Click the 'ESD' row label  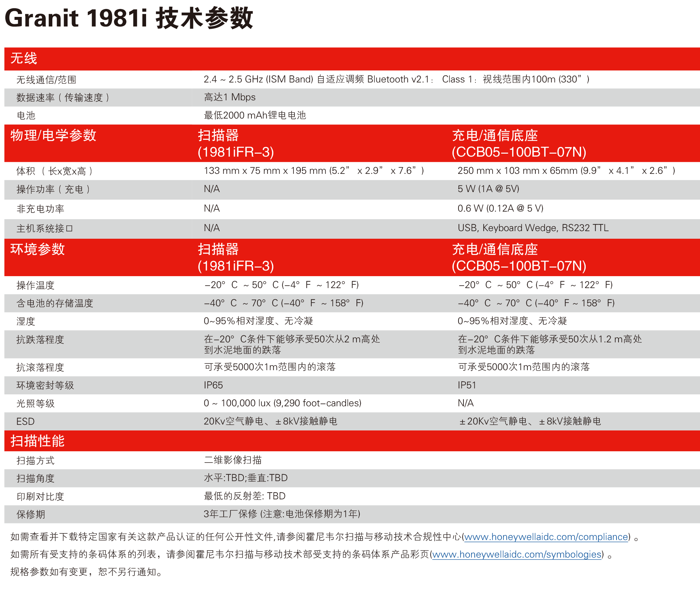(26, 421)
